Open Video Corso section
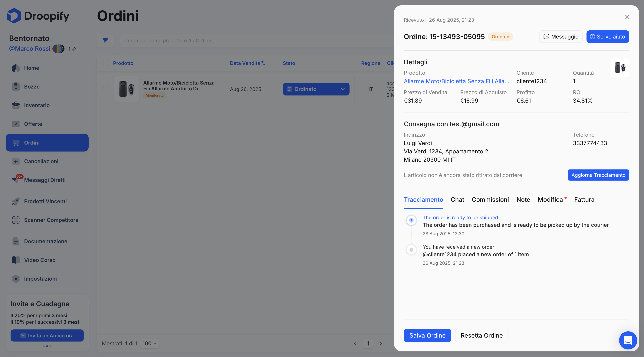This screenshot has width=644, height=357. coord(47,260)
